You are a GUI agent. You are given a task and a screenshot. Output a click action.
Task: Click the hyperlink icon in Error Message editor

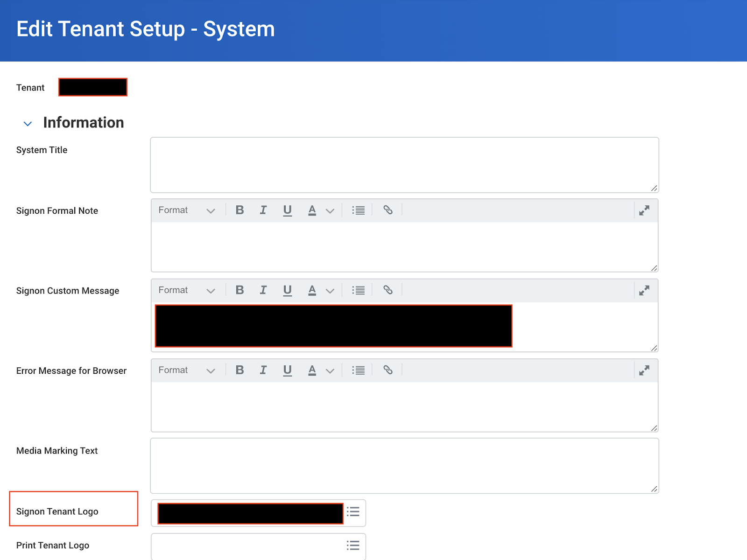point(388,370)
